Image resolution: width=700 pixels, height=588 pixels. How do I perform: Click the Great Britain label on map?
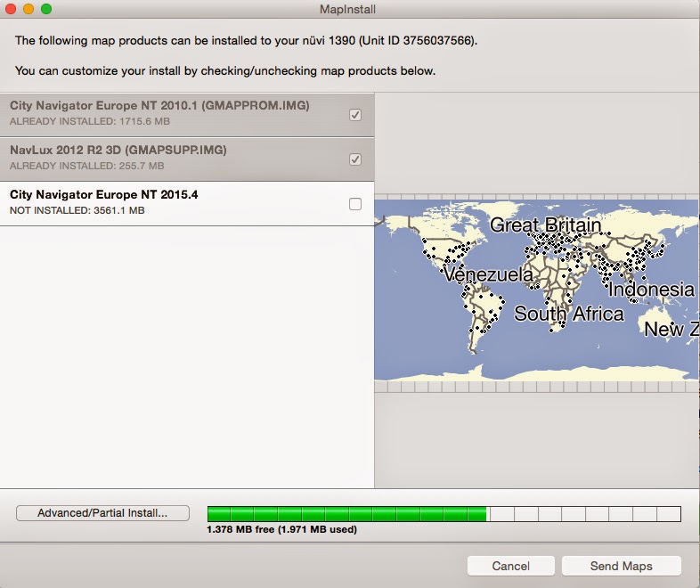[x=546, y=225]
